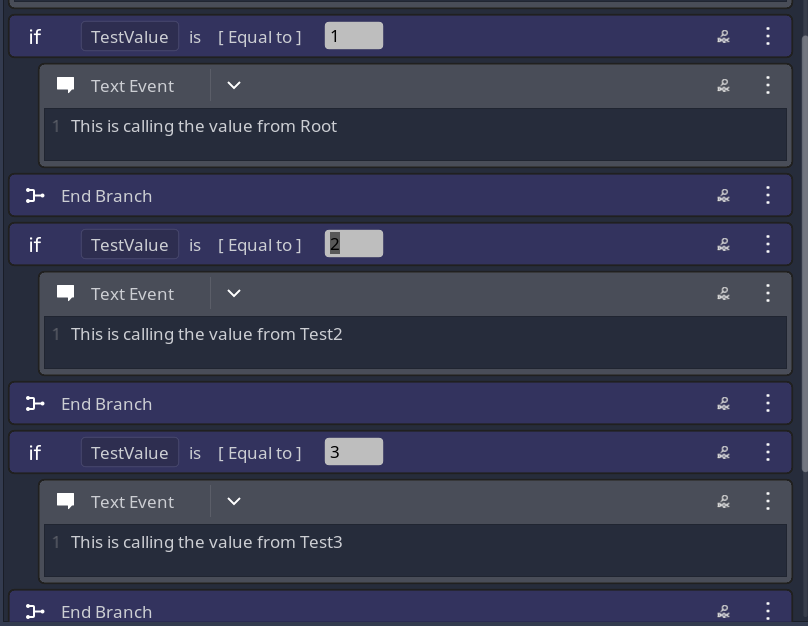Expand the first Text Event chevron dropdown
The width and height of the screenshot is (808, 626).
pyautogui.click(x=233, y=85)
